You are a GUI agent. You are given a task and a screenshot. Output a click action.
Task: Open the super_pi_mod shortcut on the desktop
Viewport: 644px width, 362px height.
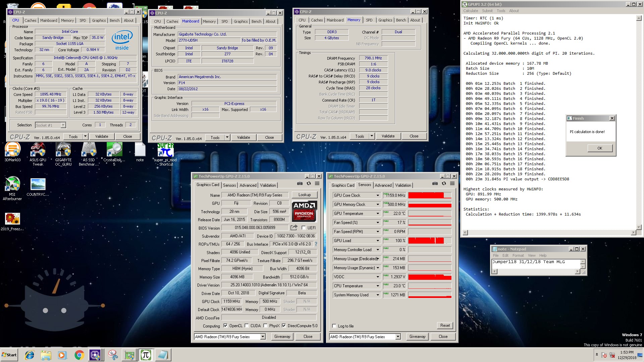point(165,154)
